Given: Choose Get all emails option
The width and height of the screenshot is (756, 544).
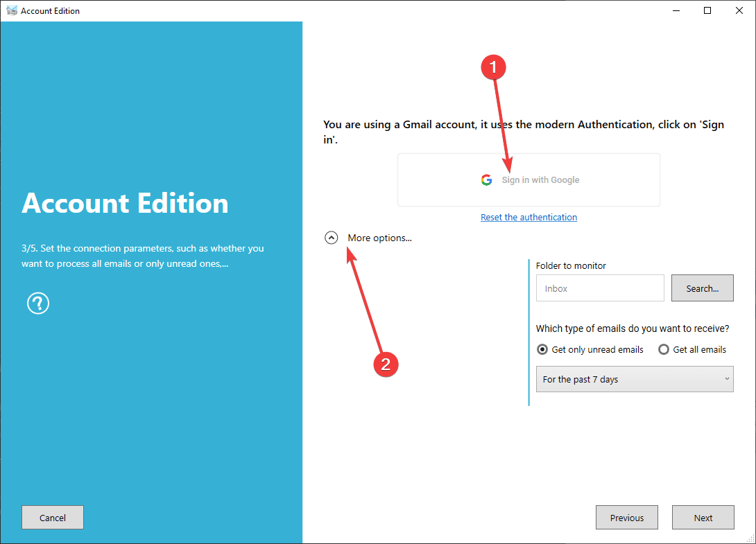Looking at the screenshot, I should click(664, 349).
